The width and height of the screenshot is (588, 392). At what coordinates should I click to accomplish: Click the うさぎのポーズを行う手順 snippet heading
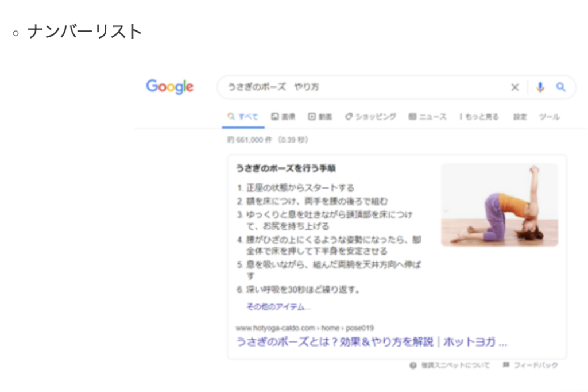point(286,168)
